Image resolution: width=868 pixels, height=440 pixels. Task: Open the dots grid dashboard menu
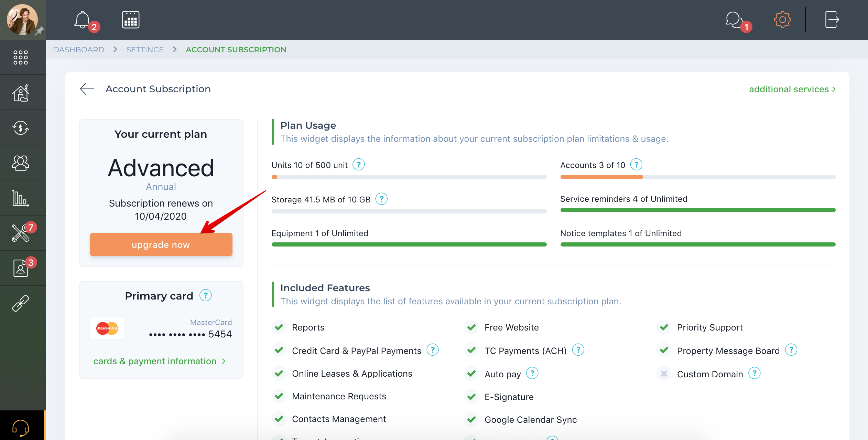[x=21, y=57]
